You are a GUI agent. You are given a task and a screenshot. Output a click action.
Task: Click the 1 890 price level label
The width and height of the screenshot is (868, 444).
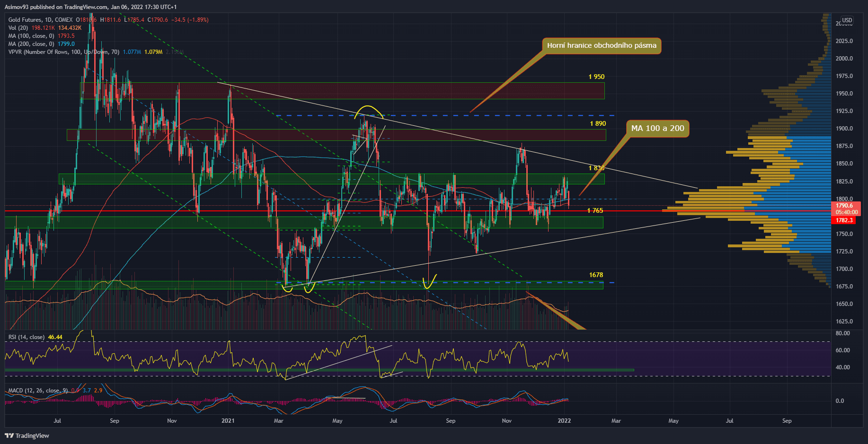[x=597, y=123]
